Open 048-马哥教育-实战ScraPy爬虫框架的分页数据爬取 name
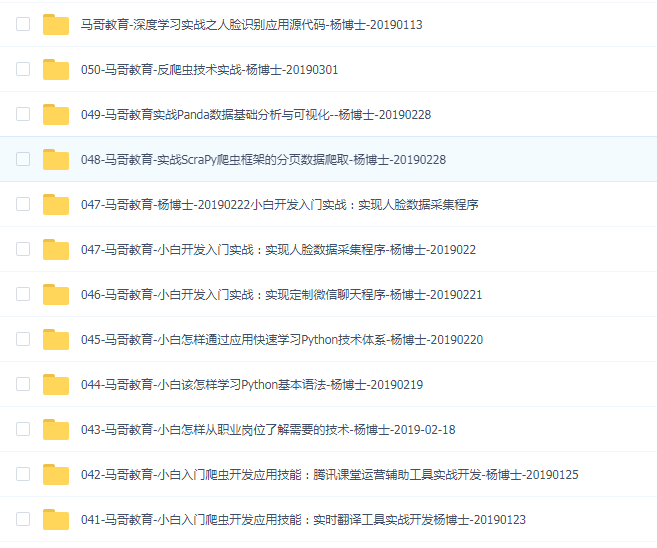This screenshot has height=548, width=657. 263,160
